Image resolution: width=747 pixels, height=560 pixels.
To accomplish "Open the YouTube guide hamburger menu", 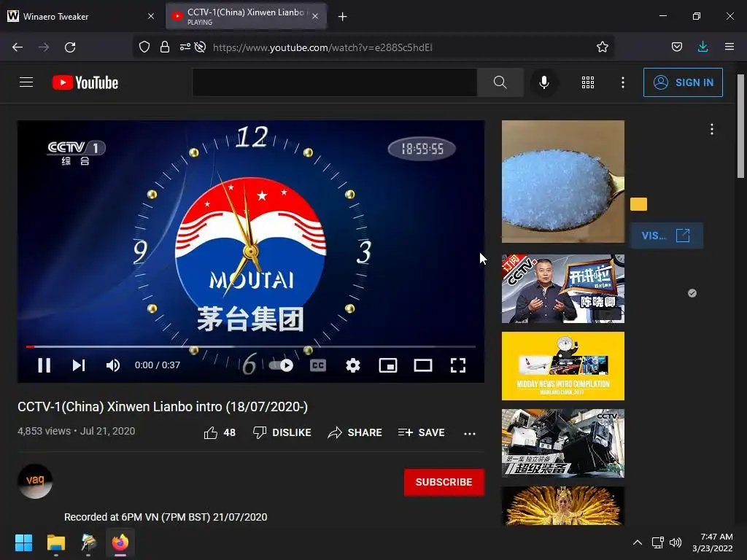I will [x=26, y=82].
